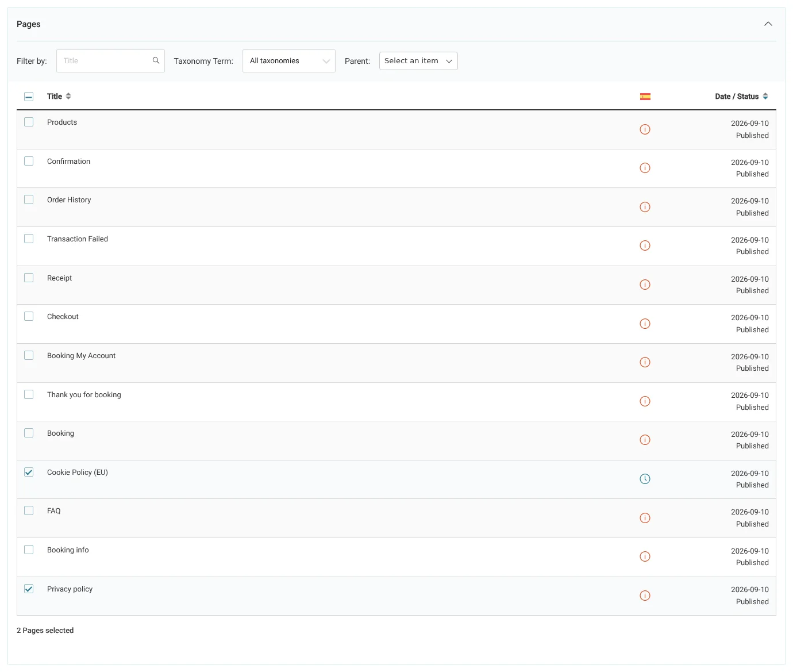Open the All taxonomies dropdown
Screen dimensions: 793x672
289,61
